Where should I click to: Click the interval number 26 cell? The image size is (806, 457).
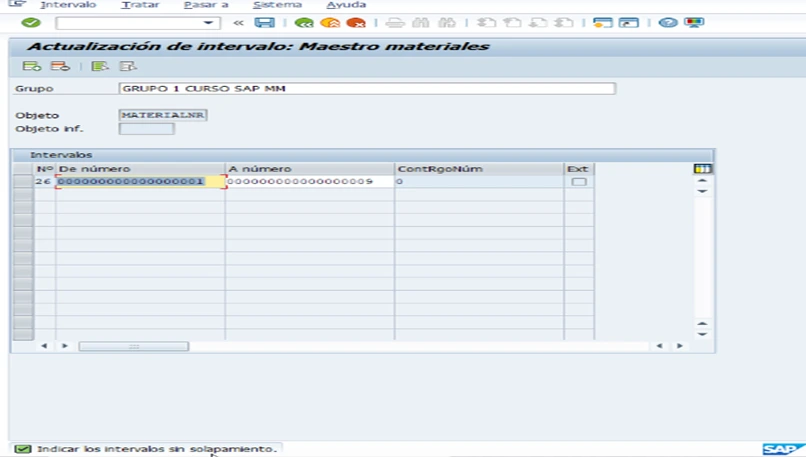[43, 181]
